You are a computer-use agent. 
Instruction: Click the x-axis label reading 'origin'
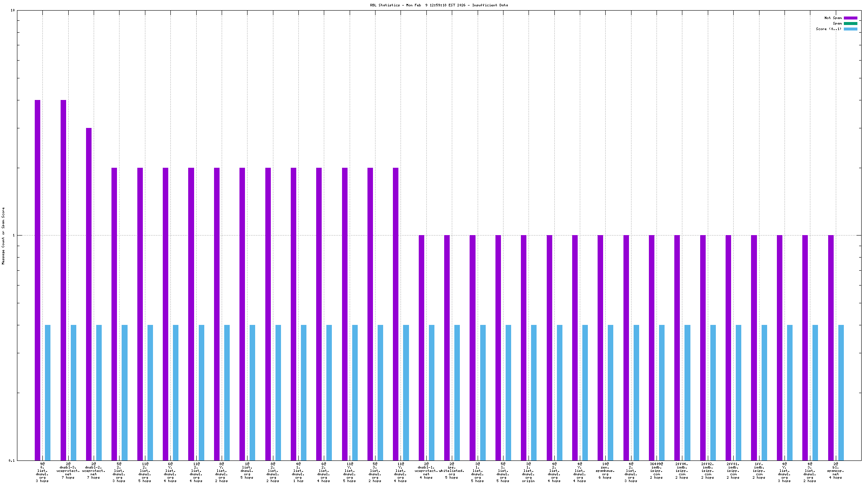coord(528,481)
